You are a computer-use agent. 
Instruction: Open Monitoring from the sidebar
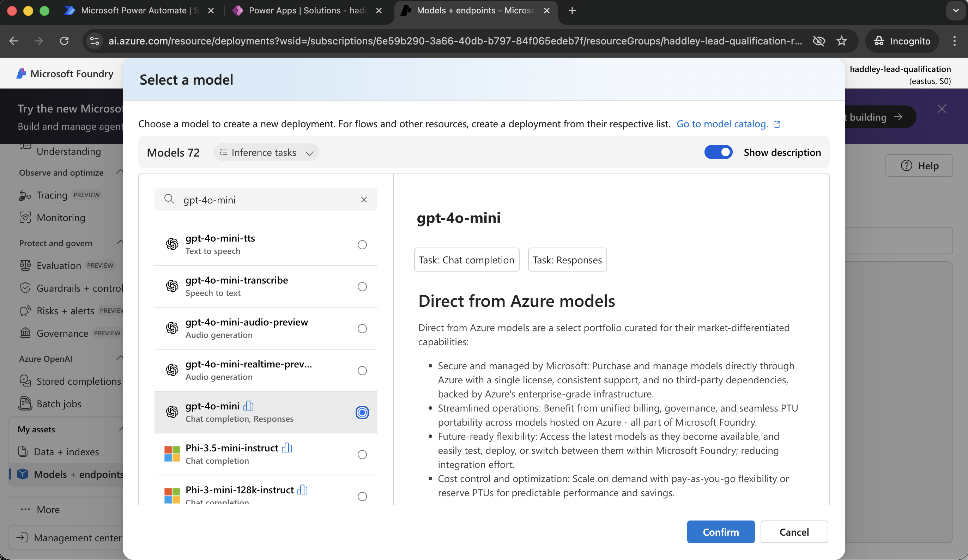[x=53, y=218]
